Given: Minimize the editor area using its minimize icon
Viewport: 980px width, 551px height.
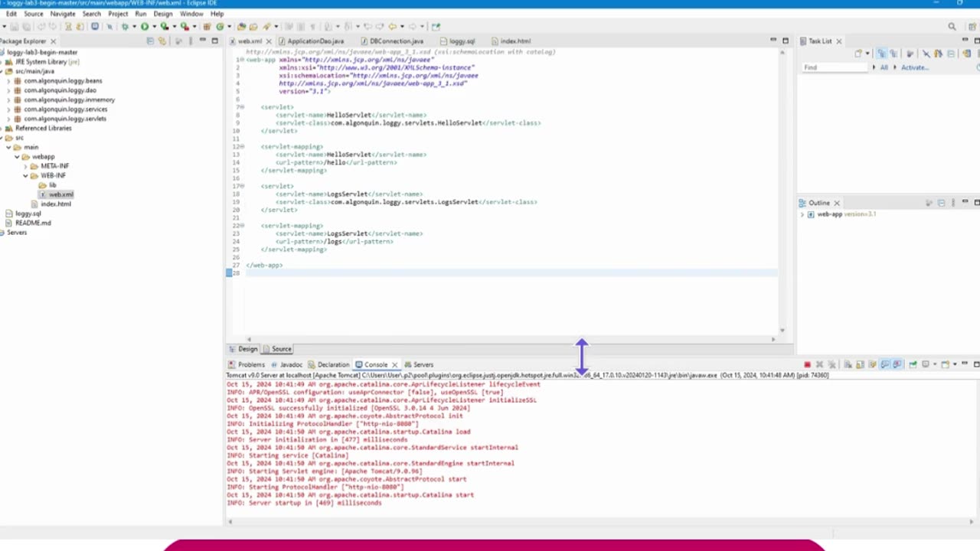Looking at the screenshot, I should (773, 41).
